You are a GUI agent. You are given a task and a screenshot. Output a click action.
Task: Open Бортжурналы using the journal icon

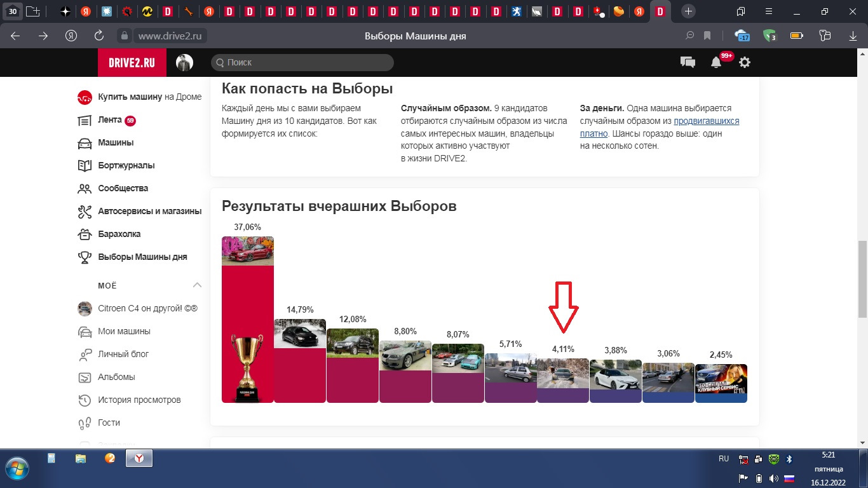pyautogui.click(x=85, y=165)
